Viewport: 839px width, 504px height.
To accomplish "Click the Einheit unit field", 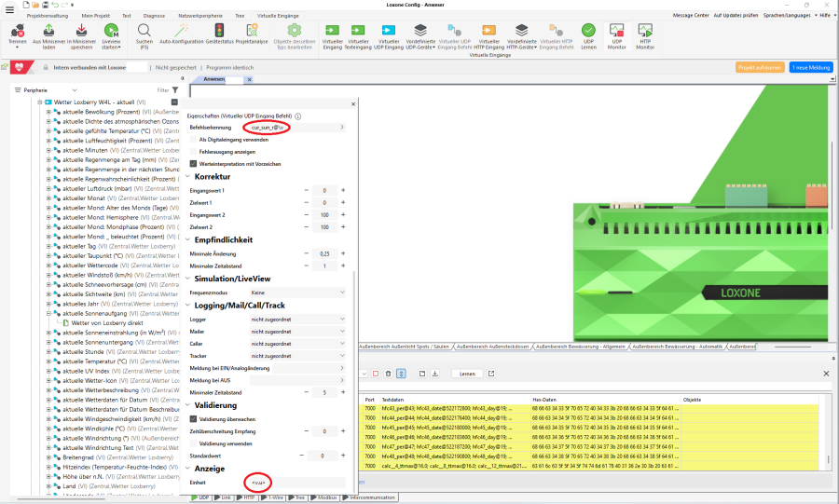I will click(x=297, y=483).
